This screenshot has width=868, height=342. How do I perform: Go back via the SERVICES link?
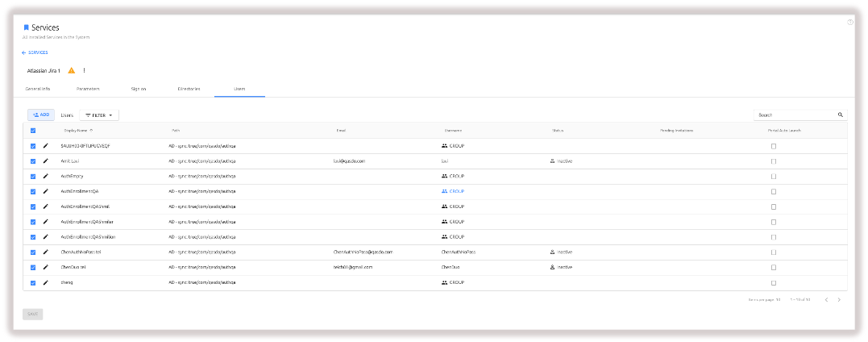[x=35, y=52]
